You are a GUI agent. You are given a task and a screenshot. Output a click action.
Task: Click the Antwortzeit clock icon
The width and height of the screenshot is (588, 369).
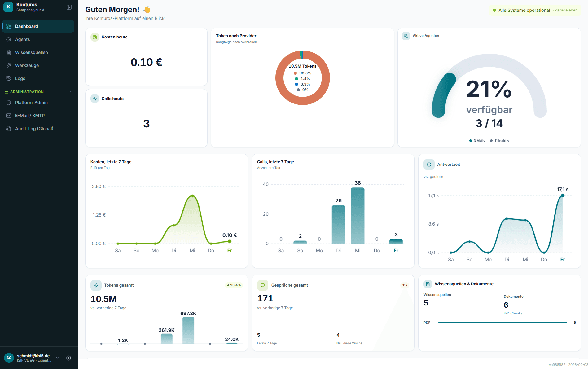pyautogui.click(x=429, y=165)
